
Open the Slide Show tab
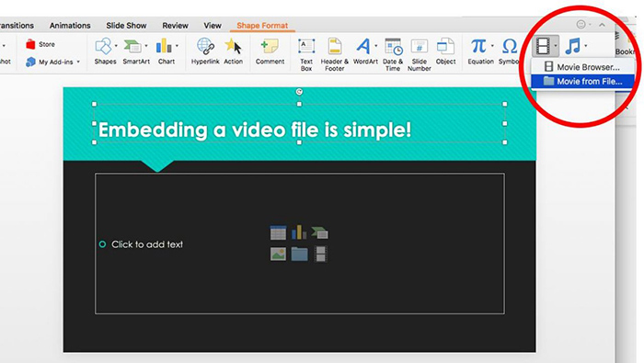126,26
